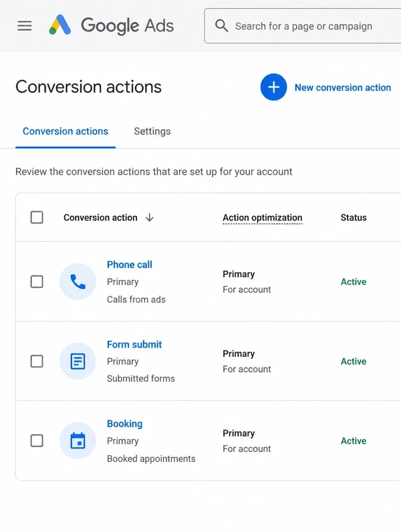Switch to the Settings tab
Viewport: 401px width, 532px height.
[x=152, y=131]
